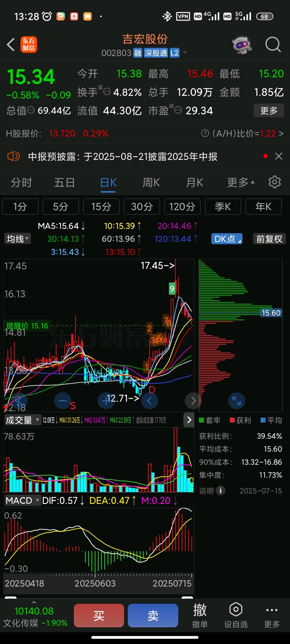Viewport: 290px width, 644px height.
Task: Tap the info icon beside 市盈
Action: click(178, 110)
